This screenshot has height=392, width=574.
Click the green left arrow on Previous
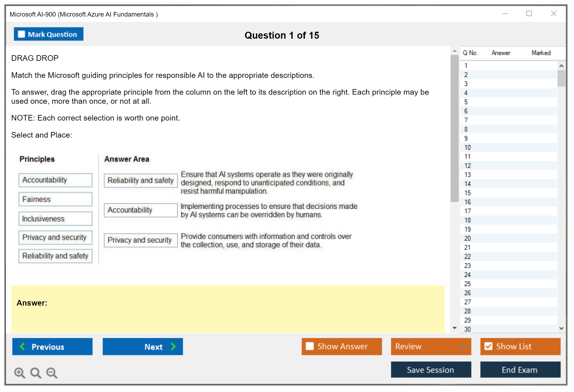click(22, 346)
